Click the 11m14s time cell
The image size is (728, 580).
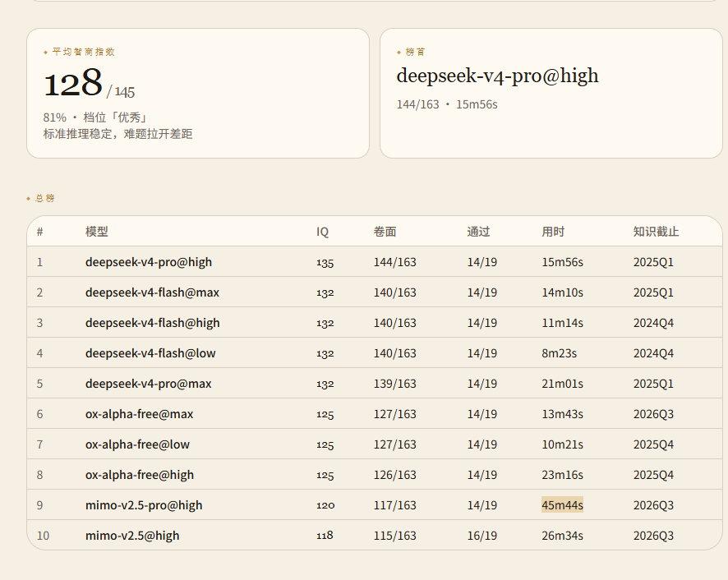(x=562, y=323)
